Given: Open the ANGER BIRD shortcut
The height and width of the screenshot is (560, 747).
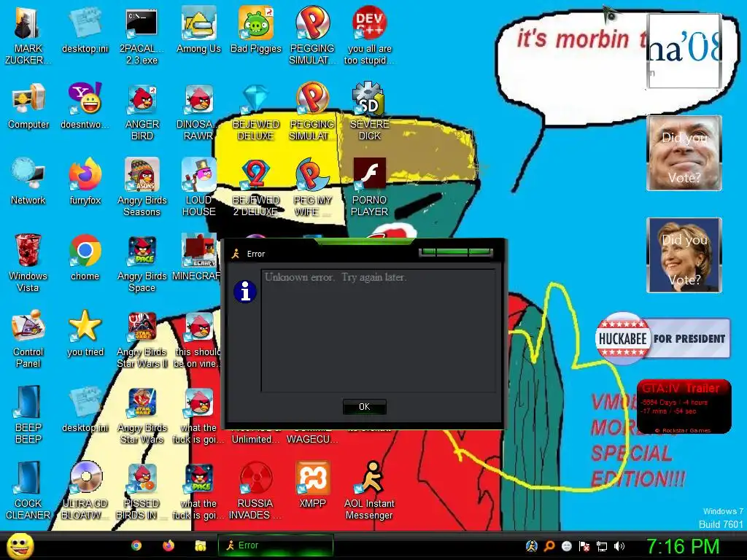Looking at the screenshot, I should click(x=142, y=112).
